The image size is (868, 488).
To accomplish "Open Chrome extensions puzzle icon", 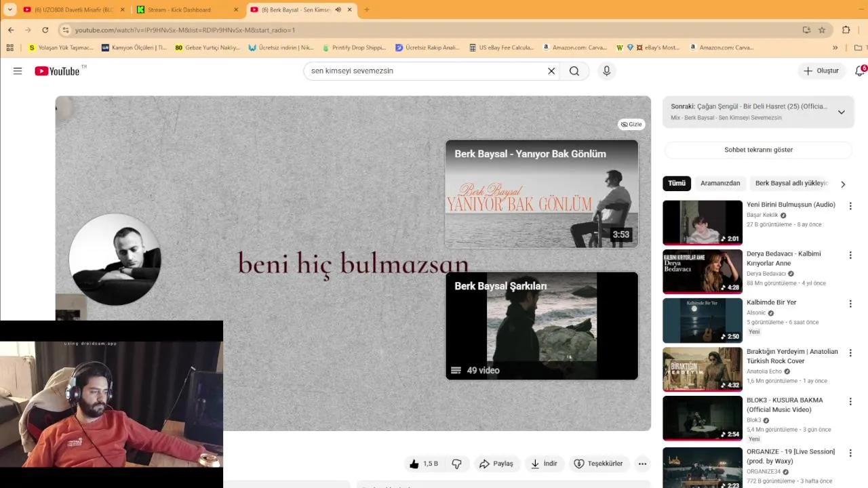I will coord(846,30).
